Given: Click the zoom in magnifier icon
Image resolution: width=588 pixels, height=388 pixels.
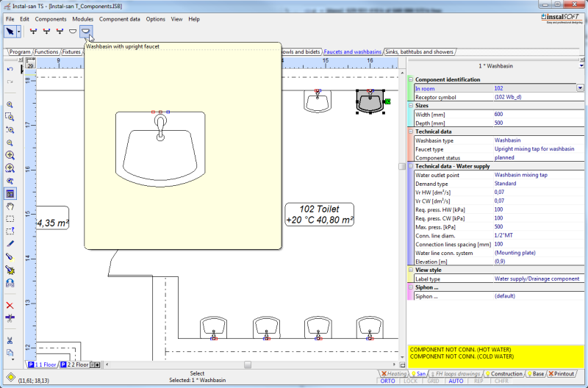Looking at the screenshot, I should (x=10, y=104).
